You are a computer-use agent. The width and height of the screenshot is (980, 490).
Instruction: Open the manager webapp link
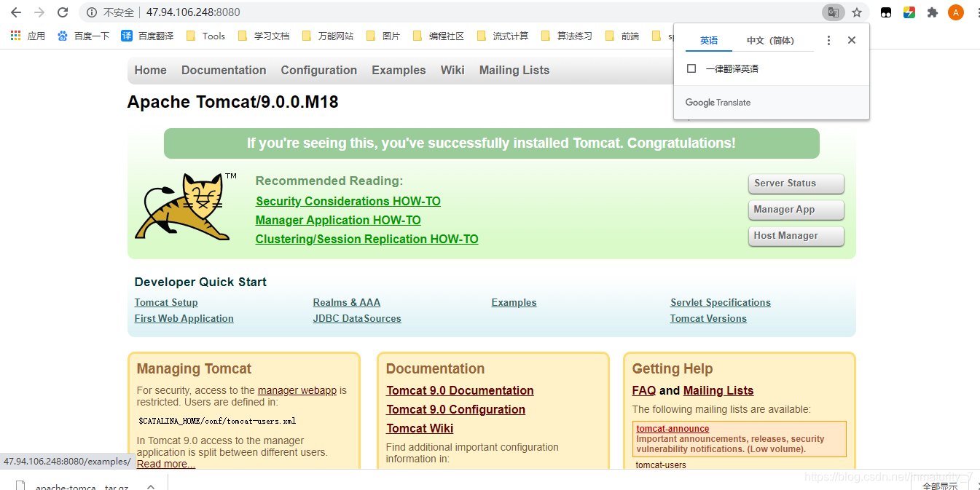click(297, 390)
